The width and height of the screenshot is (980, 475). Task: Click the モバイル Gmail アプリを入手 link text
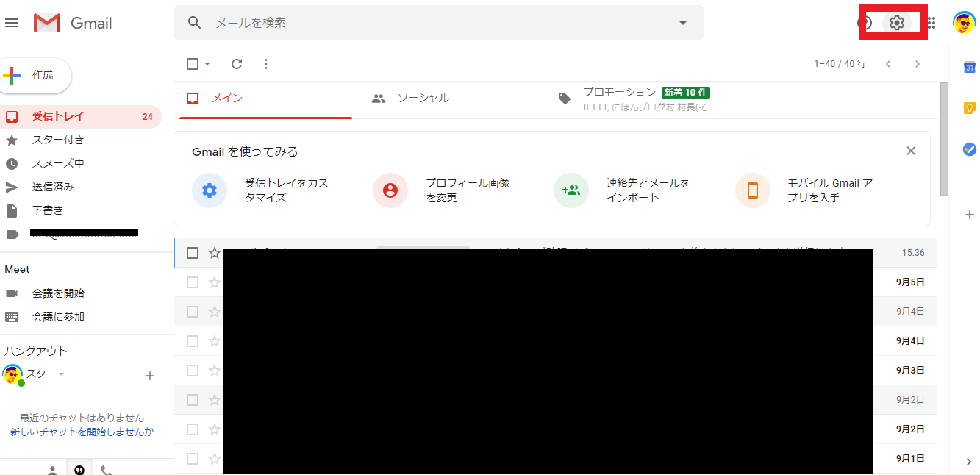pos(830,190)
